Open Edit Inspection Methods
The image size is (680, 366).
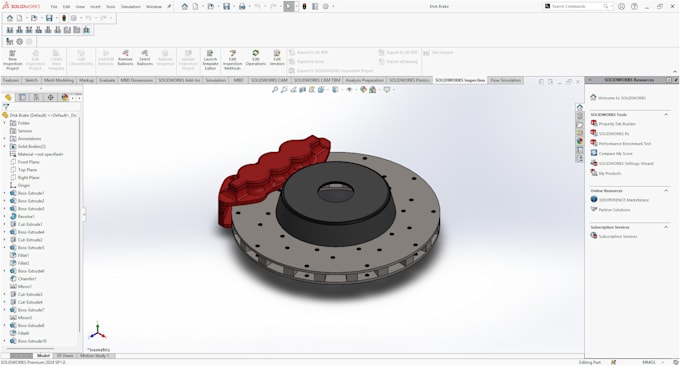(x=232, y=60)
